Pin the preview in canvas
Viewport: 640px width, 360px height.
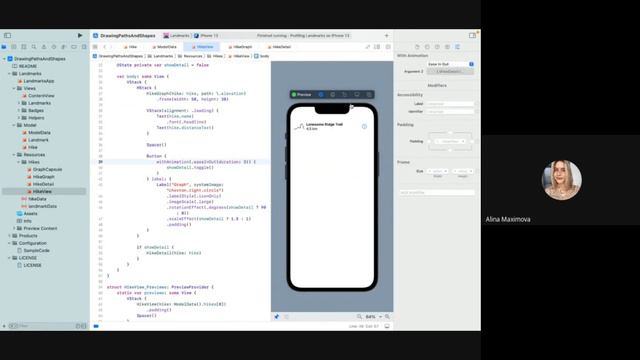pos(277,317)
